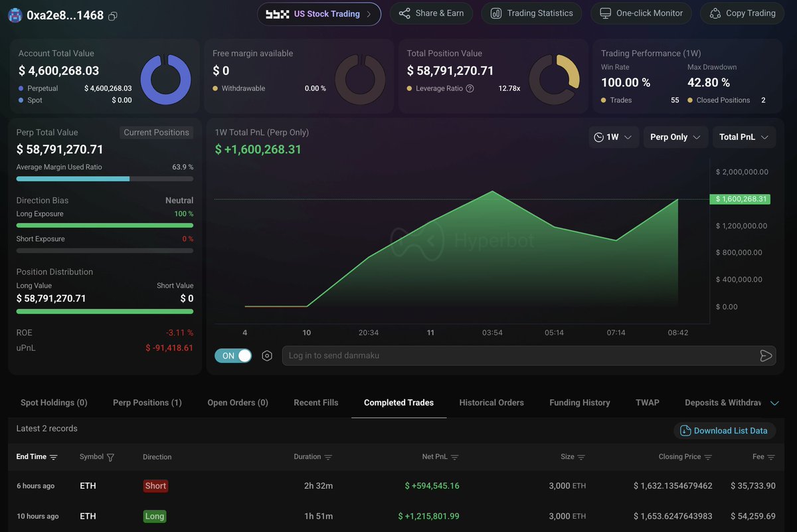Image resolution: width=797 pixels, height=532 pixels.
Task: Switch to Perp Positions (1) tab
Action: coord(147,402)
